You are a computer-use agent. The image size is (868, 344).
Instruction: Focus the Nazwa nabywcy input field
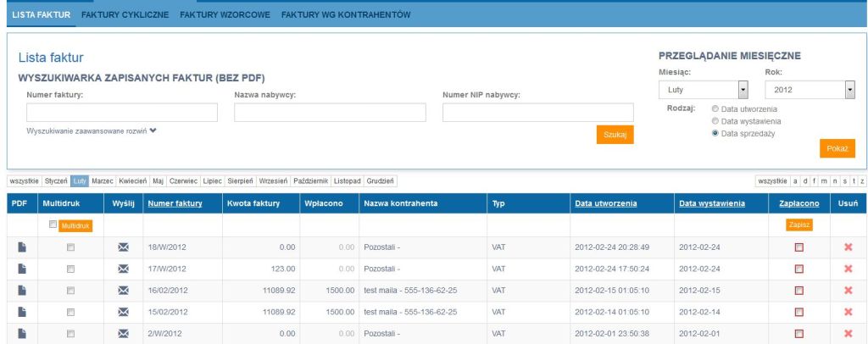pos(330,113)
